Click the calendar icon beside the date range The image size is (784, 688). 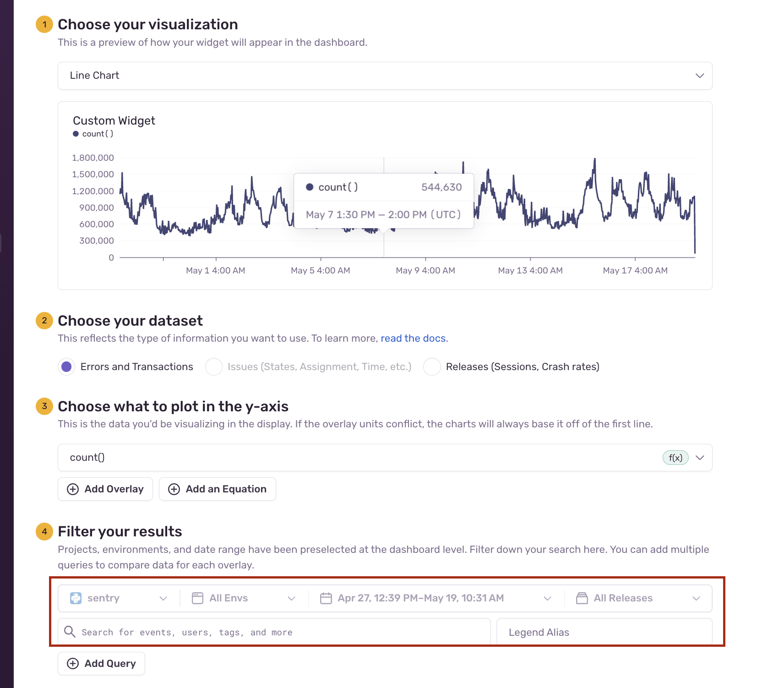[326, 598]
